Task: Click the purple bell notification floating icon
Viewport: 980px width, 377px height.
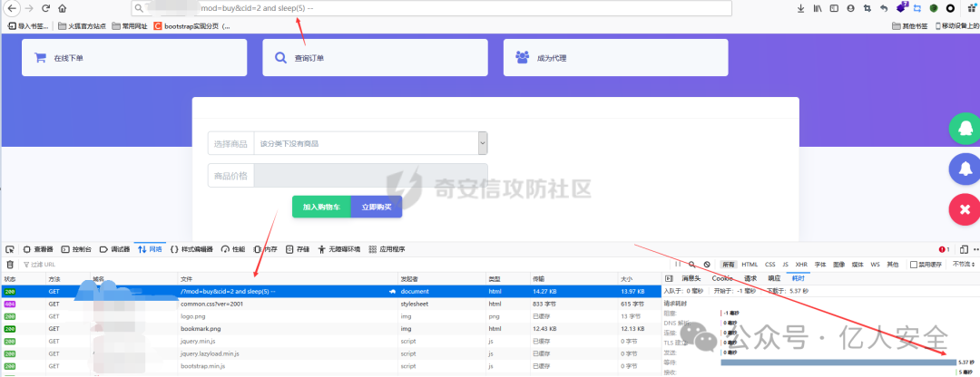Action: (963, 169)
